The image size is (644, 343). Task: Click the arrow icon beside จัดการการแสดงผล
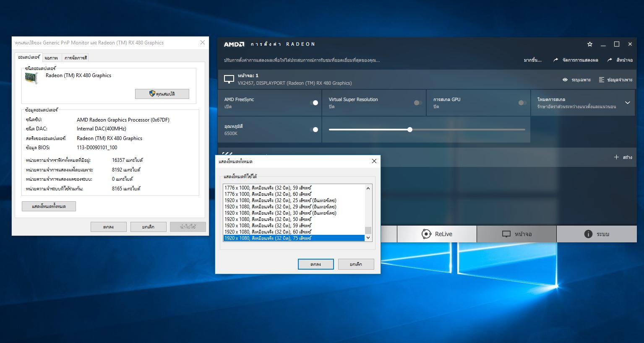coord(555,60)
